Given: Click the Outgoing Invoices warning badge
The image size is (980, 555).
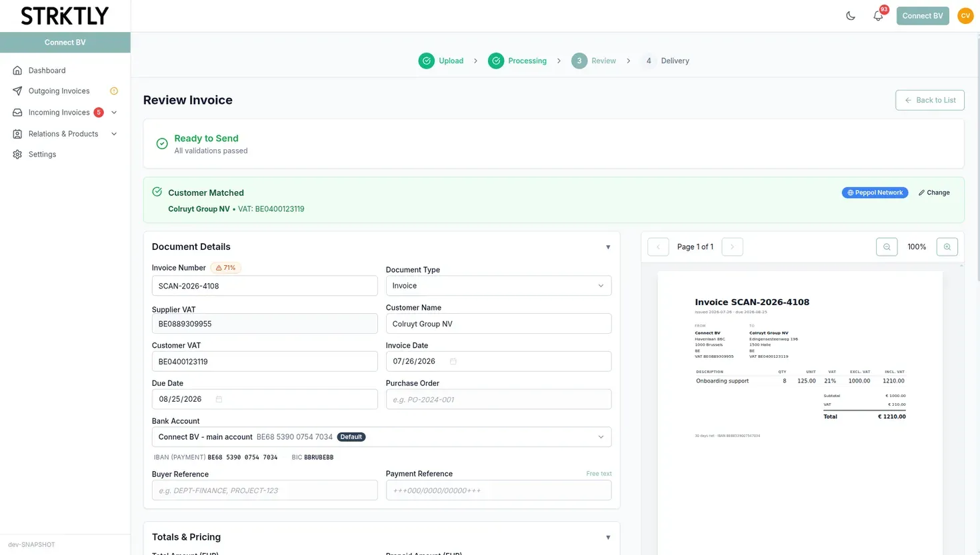Looking at the screenshot, I should click(x=114, y=91).
